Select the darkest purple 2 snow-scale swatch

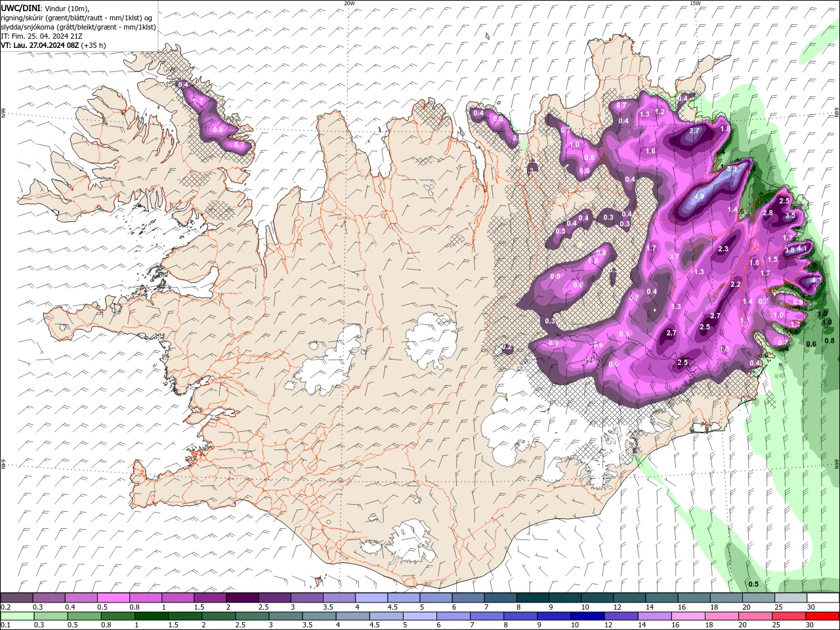pyautogui.click(x=242, y=598)
